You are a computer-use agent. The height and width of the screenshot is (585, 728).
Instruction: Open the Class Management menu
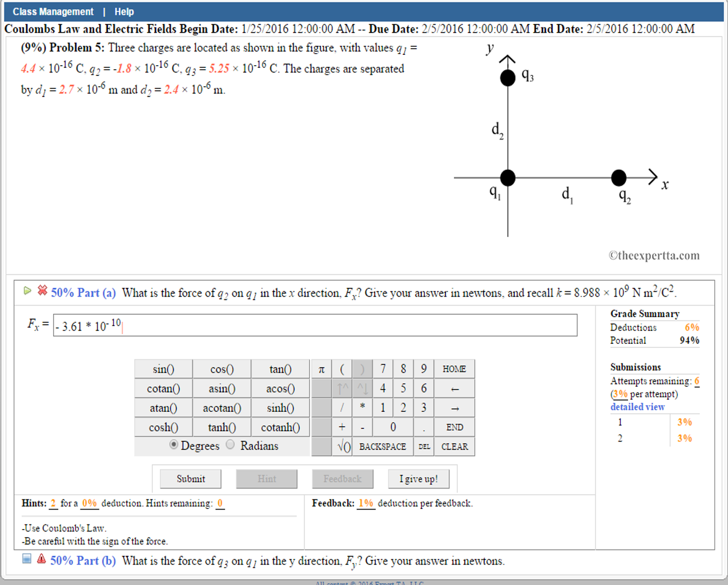[x=53, y=11]
